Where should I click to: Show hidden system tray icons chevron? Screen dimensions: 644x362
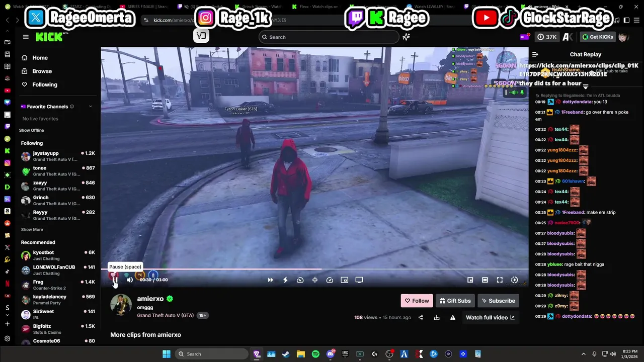tap(584, 354)
